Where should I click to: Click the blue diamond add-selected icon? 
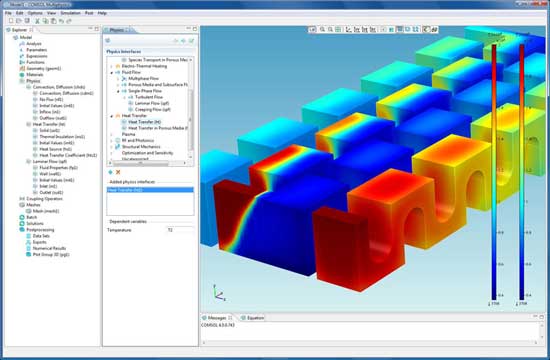(x=110, y=172)
